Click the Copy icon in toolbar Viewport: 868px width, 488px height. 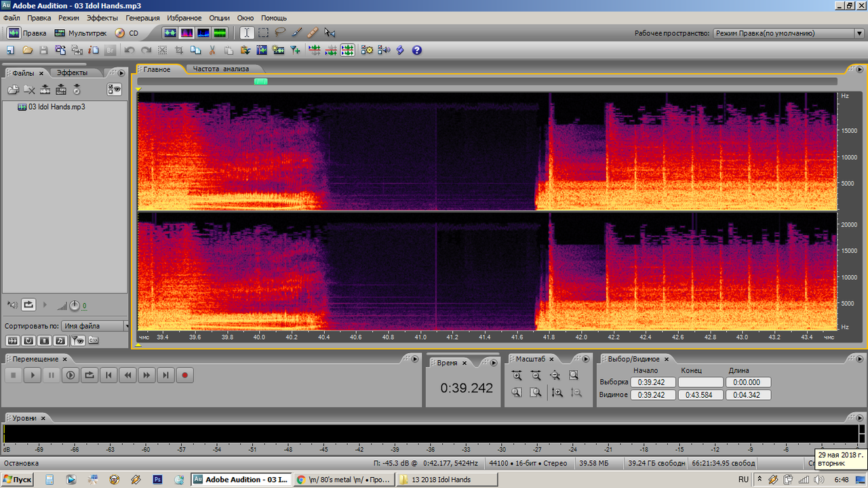tap(196, 50)
